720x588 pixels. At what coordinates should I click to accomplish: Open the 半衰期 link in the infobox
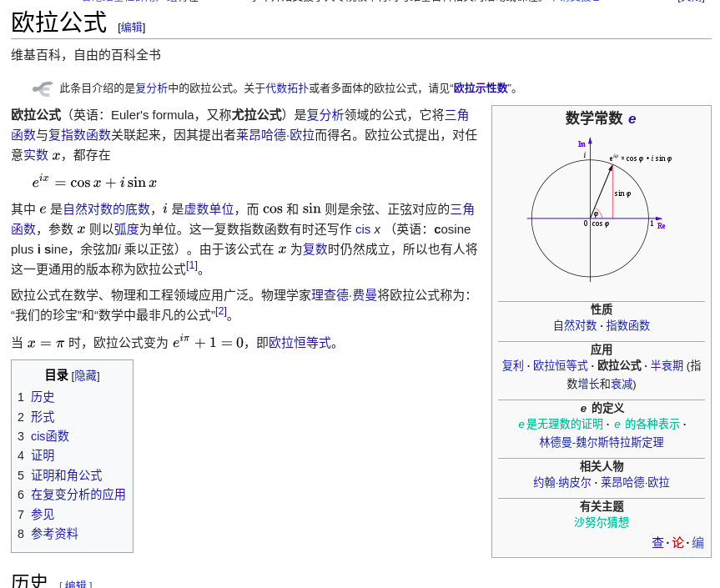tap(667, 366)
